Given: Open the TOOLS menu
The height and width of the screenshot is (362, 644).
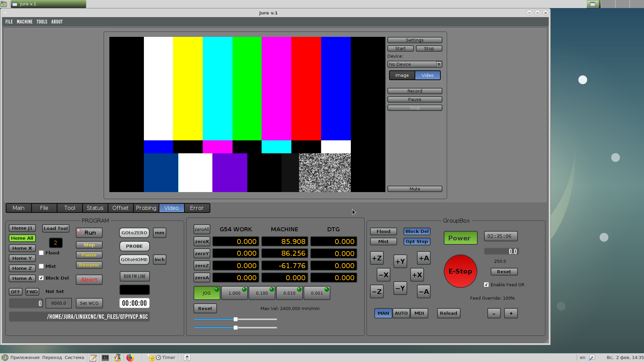Looking at the screenshot, I should (42, 22).
